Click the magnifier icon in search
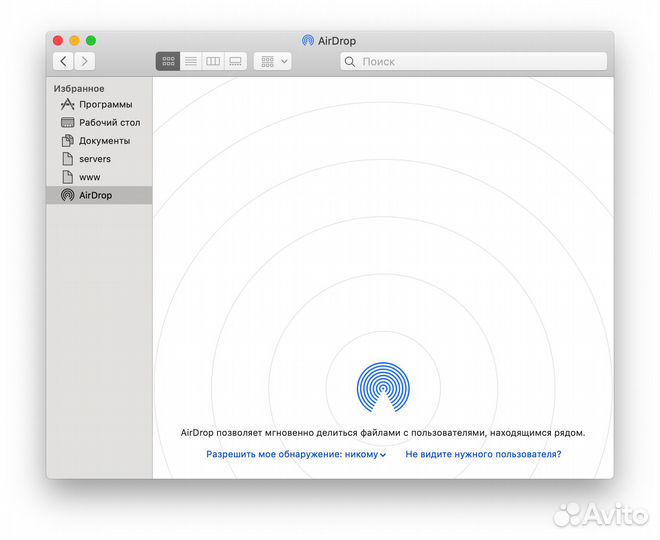The height and width of the screenshot is (540, 660). (350, 61)
